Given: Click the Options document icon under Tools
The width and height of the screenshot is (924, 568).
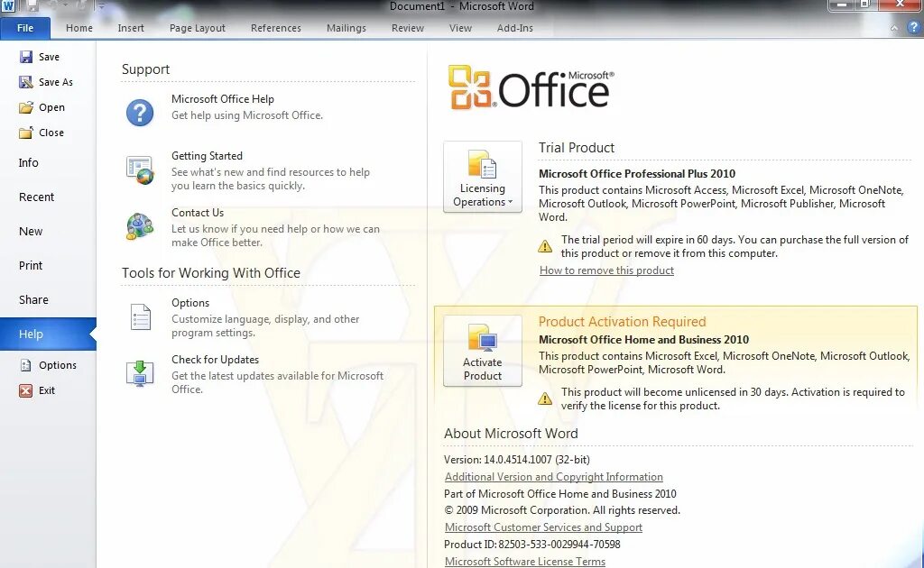Looking at the screenshot, I should coord(140,316).
